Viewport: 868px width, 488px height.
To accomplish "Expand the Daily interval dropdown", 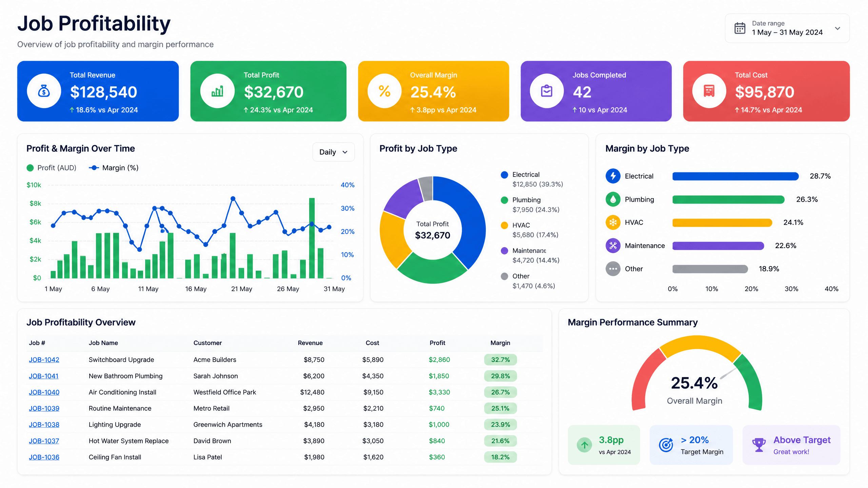I will [x=333, y=152].
